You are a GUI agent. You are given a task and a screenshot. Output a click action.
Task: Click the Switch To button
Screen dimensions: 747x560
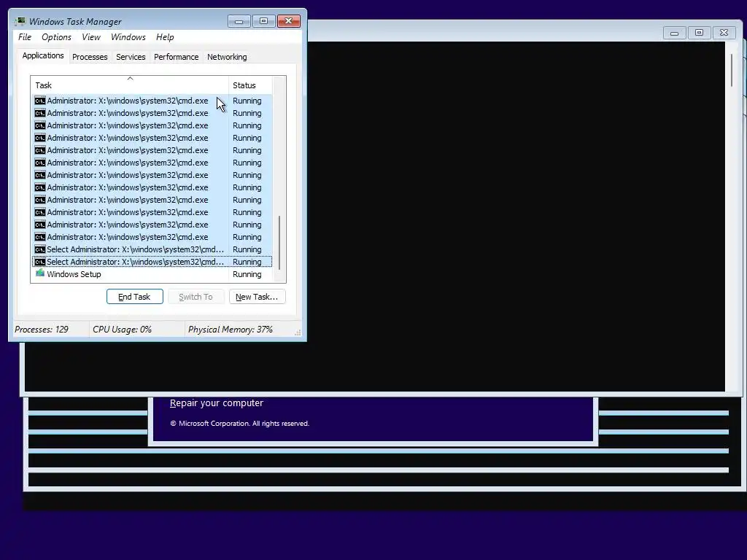click(x=196, y=297)
